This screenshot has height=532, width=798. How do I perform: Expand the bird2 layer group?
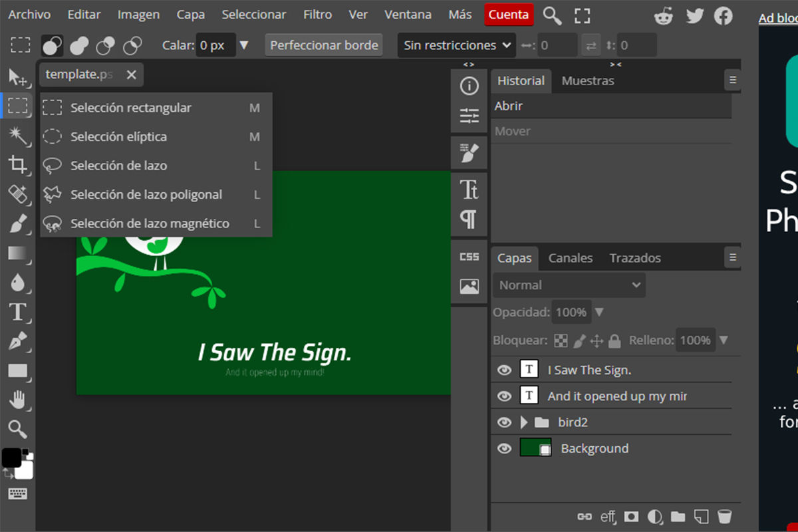click(x=524, y=422)
